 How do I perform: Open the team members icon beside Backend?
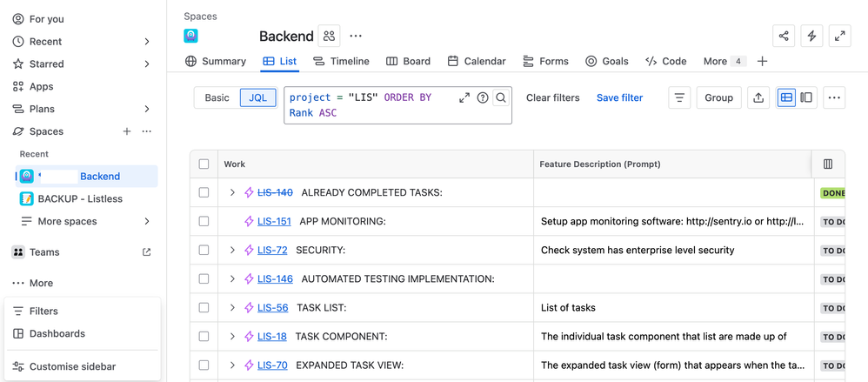coord(330,36)
